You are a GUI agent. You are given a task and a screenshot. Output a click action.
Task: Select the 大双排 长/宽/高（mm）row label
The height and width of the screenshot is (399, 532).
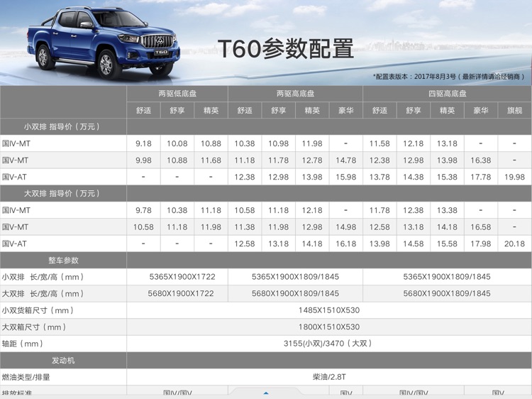43,294
